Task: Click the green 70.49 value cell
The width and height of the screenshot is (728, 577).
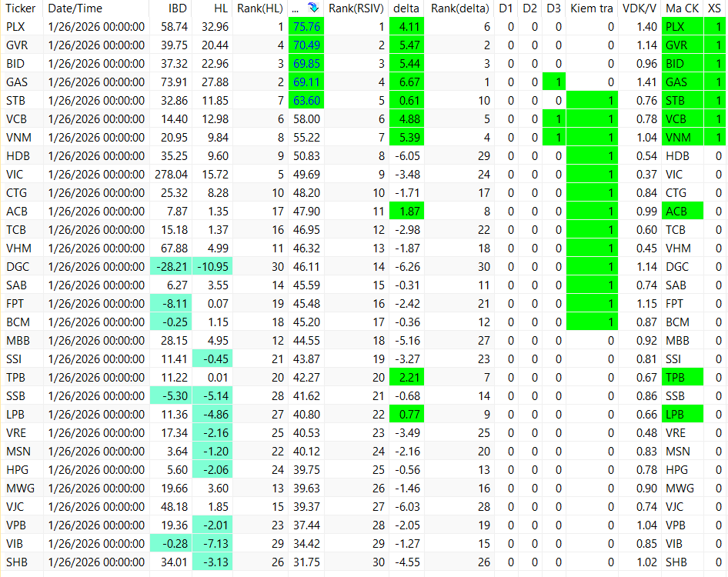Action: coord(306,45)
